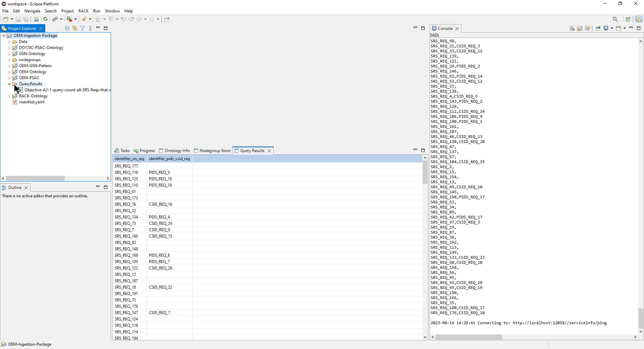
Task: Toggle Scroll Lock in Console
Action: [580, 29]
